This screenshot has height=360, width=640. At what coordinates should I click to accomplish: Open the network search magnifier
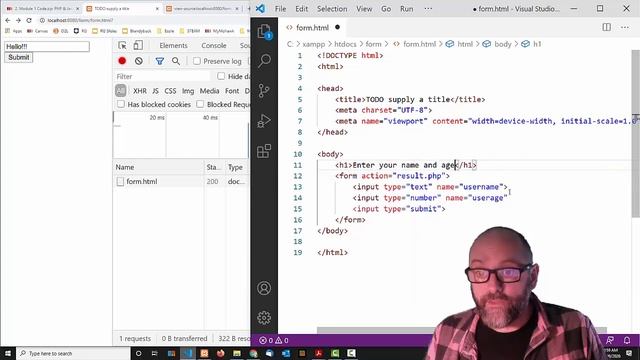[176, 61]
